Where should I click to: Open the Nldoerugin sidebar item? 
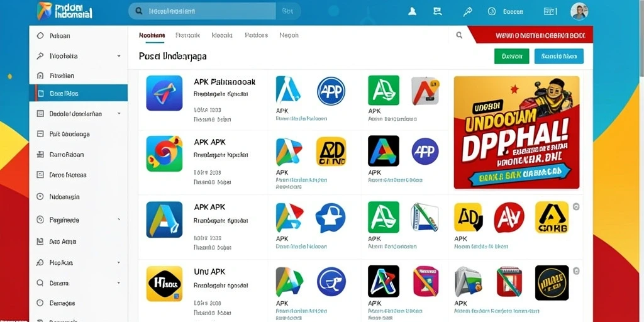pos(79,197)
